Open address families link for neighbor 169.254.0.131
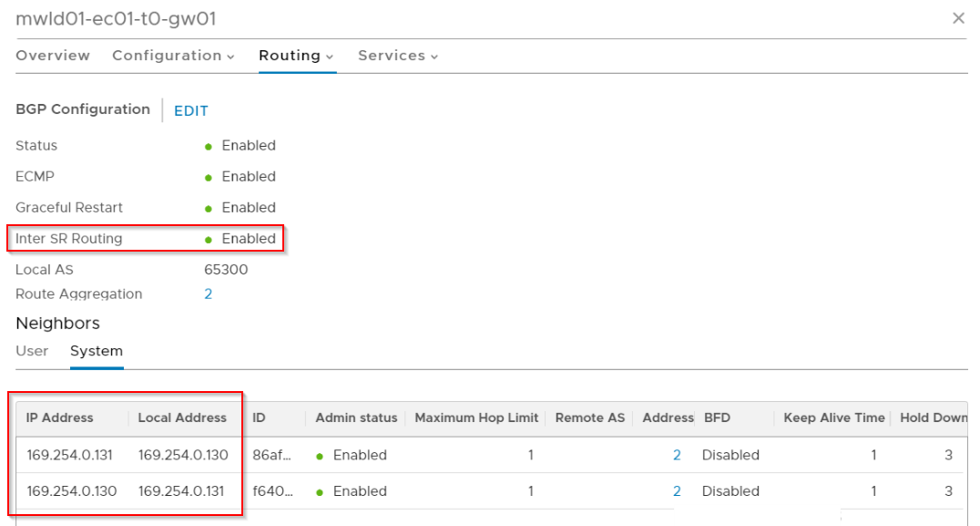This screenshot has width=980, height=526. coord(677,455)
